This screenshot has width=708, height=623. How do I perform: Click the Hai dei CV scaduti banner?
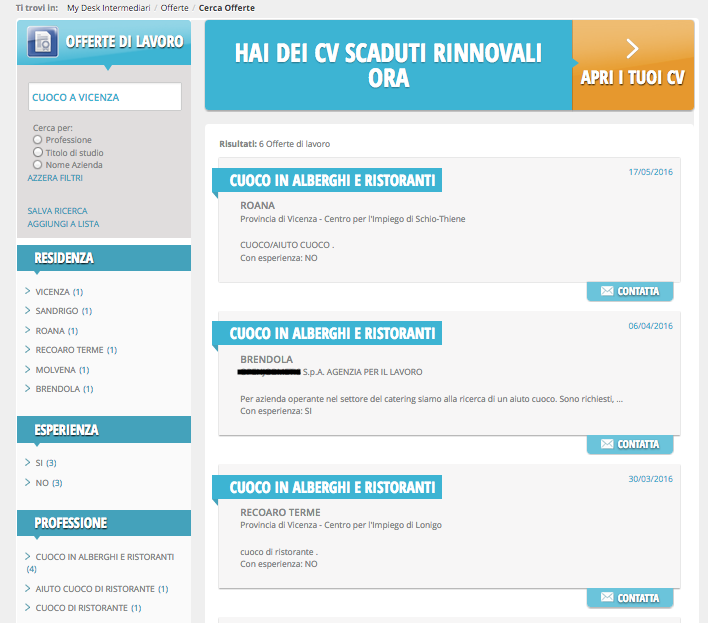pyautogui.click(x=388, y=65)
